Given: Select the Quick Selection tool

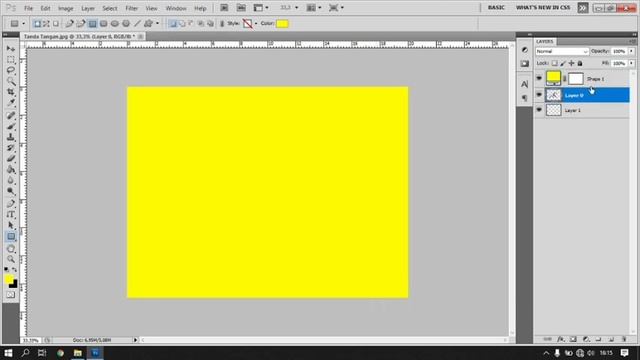Looking at the screenshot, I should pyautogui.click(x=11, y=81).
